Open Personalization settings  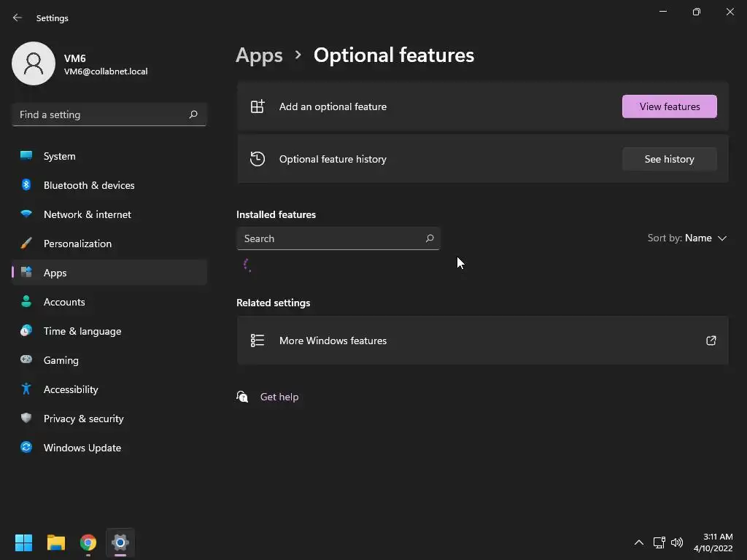[x=77, y=244]
